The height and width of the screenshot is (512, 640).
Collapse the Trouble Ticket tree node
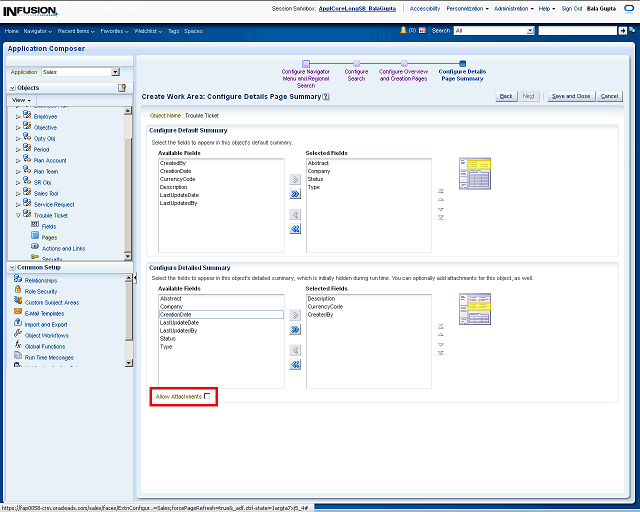click(17, 215)
